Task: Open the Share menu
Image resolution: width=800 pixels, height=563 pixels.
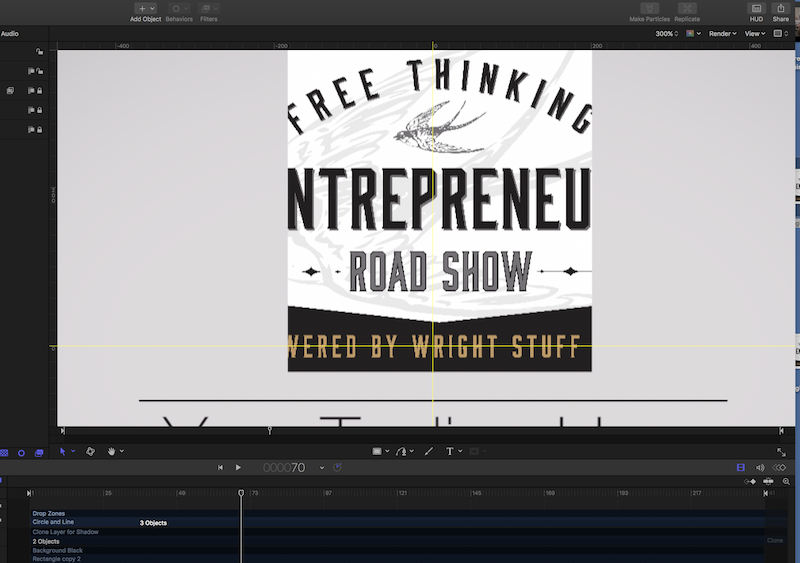Action: [781, 9]
